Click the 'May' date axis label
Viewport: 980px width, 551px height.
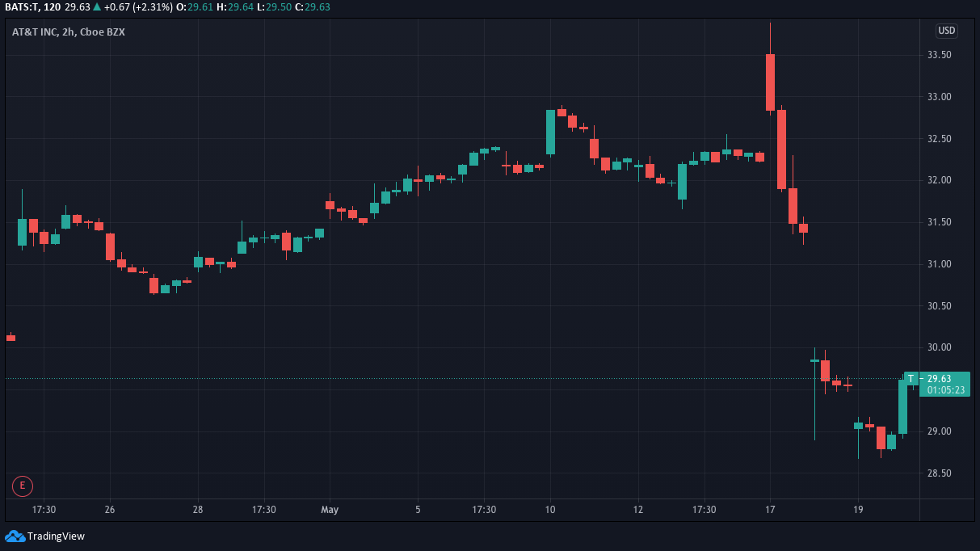coord(330,510)
